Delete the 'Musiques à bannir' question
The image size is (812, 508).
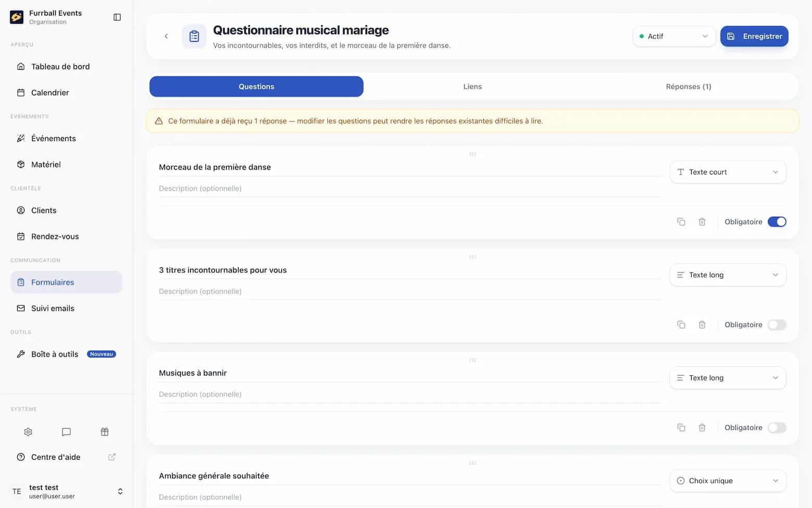pos(702,428)
